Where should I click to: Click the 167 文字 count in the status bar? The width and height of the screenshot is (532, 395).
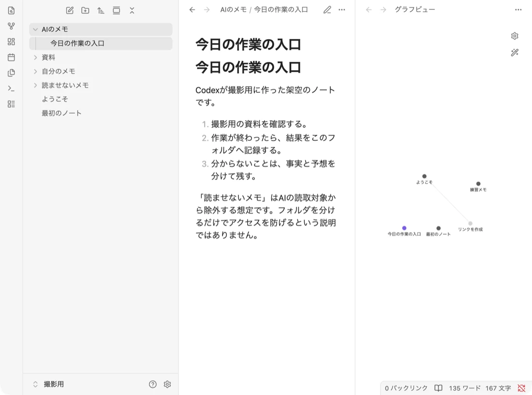(498, 388)
